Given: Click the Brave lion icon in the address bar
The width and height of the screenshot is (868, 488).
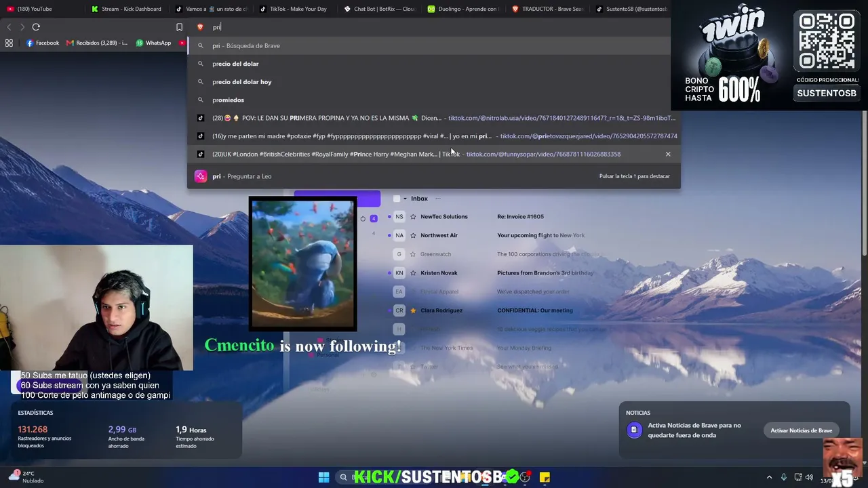Looking at the screenshot, I should click(x=200, y=27).
